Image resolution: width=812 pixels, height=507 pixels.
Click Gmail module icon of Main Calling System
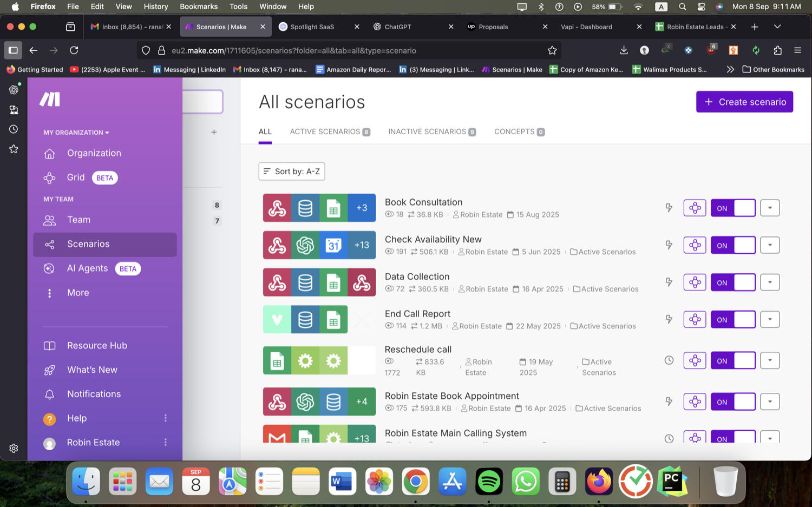click(x=277, y=435)
